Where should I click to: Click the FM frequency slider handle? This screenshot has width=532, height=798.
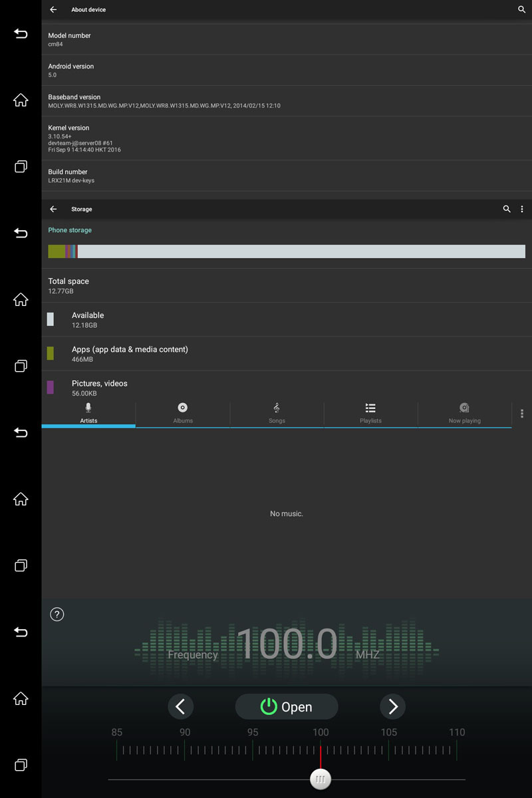pyautogui.click(x=321, y=779)
